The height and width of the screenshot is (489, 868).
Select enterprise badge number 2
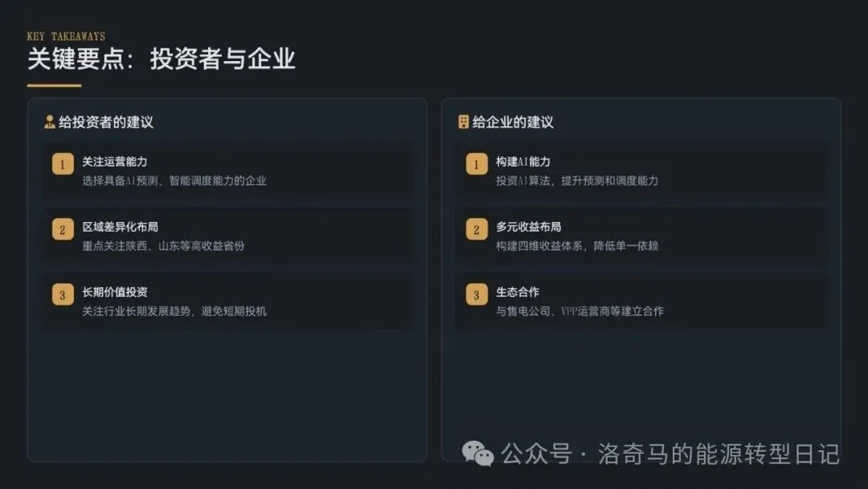pos(477,229)
